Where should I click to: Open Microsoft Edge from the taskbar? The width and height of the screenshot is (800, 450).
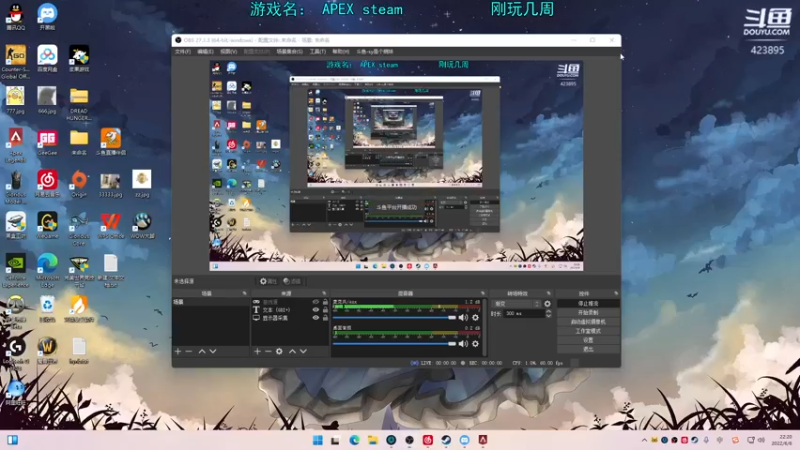(x=354, y=440)
